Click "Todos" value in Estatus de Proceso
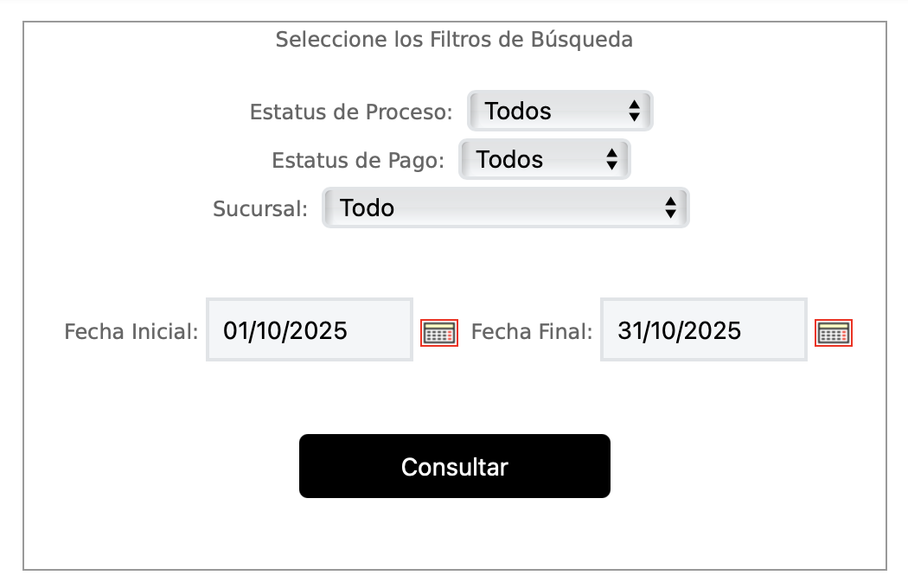This screenshot has width=908, height=588. click(518, 112)
